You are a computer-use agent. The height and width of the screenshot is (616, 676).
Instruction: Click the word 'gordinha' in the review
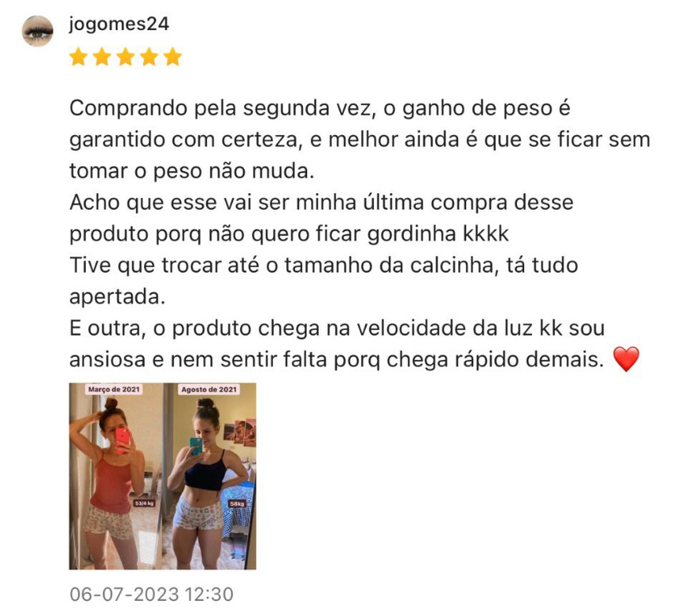coord(412,234)
